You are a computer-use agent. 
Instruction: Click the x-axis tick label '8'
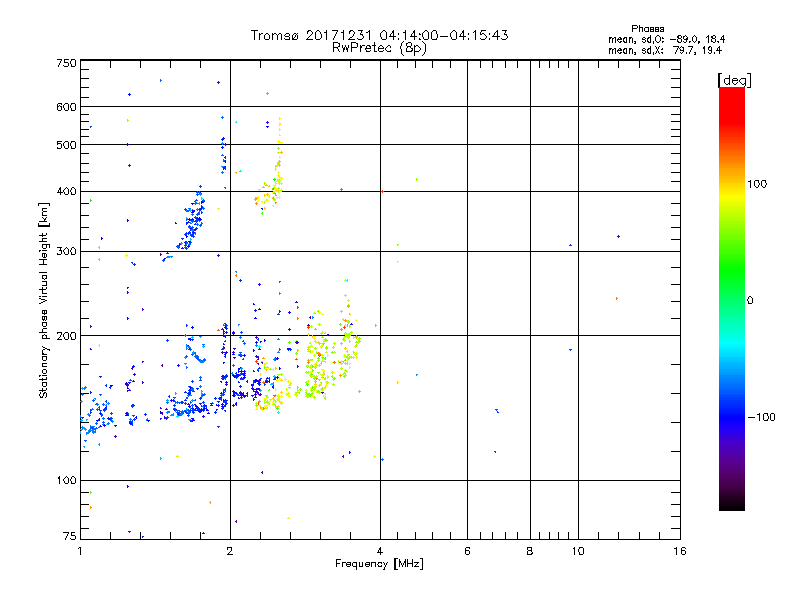point(530,551)
